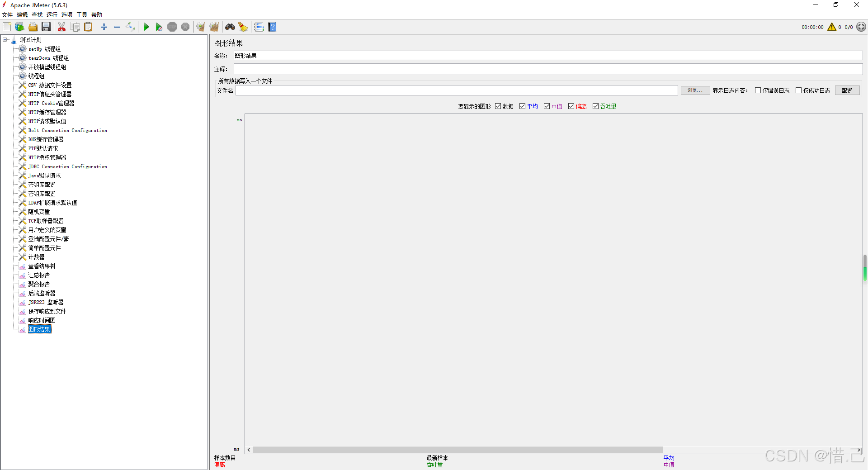Click the Cut scissors icon
Image resolution: width=868 pixels, height=470 pixels.
pyautogui.click(x=62, y=27)
